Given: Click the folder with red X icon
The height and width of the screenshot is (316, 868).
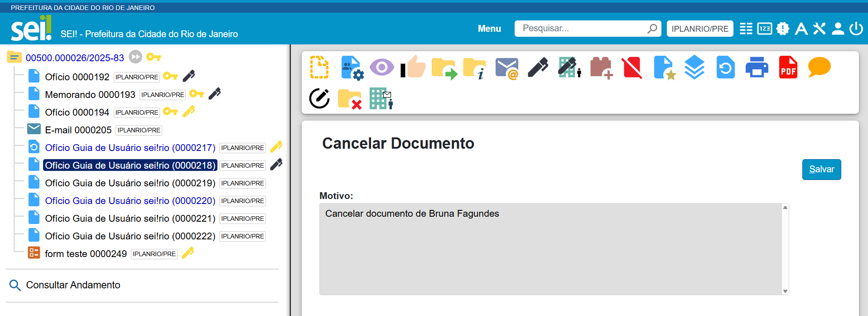Looking at the screenshot, I should point(350,99).
